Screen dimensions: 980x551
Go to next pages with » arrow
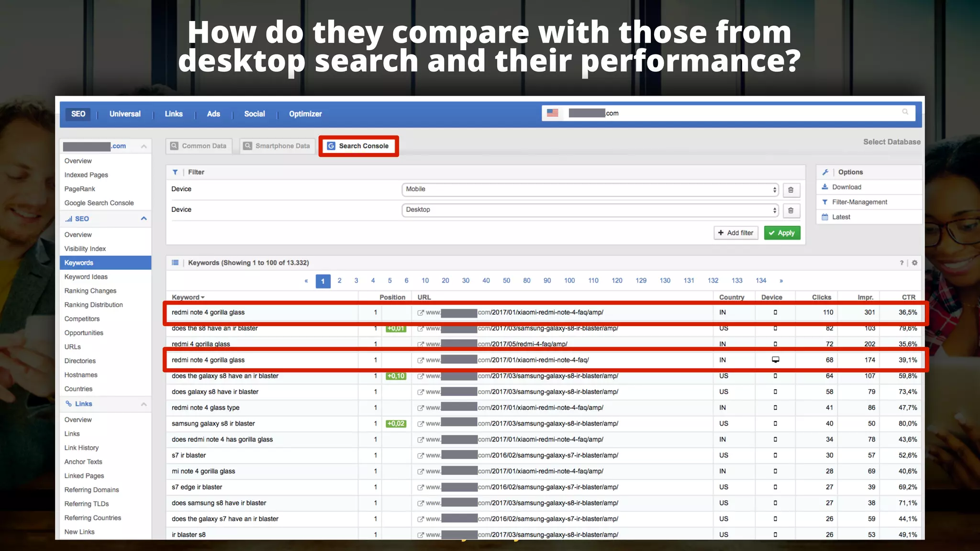[x=781, y=281]
